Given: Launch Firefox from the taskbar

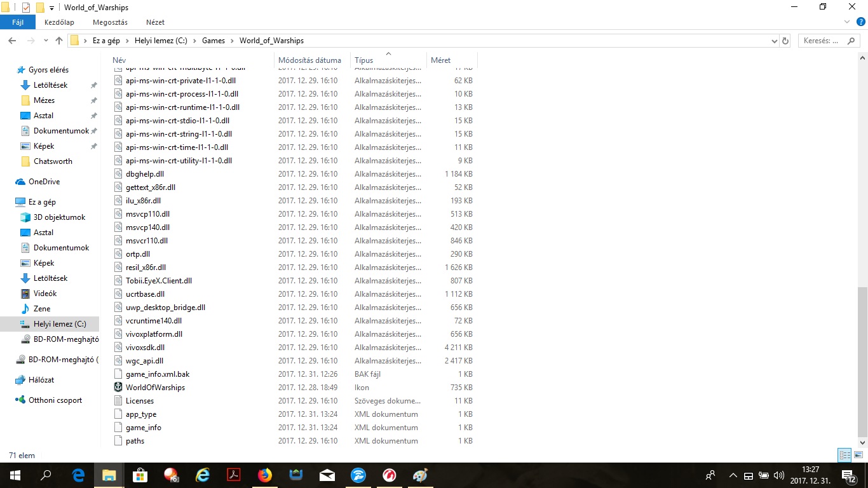Looking at the screenshot, I should [265, 475].
